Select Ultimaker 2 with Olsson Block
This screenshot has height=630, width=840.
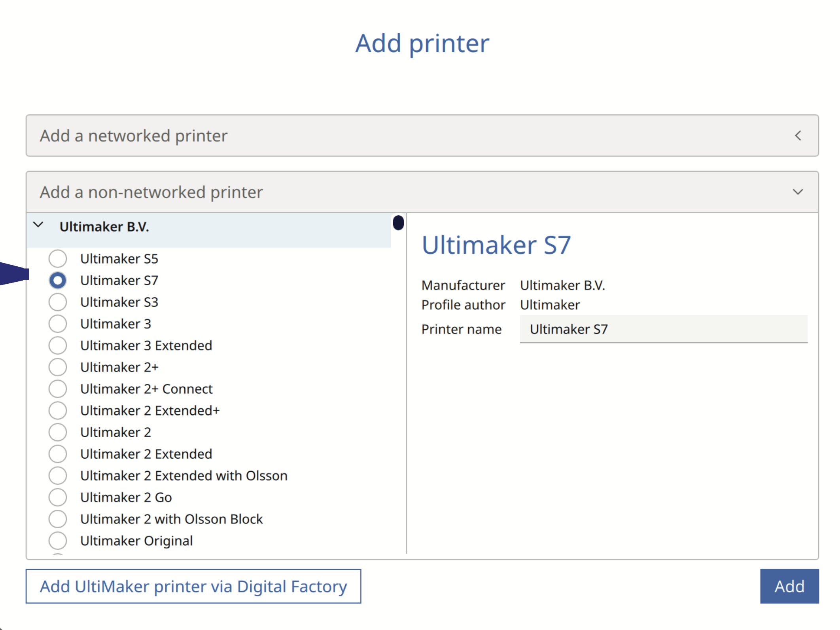[x=58, y=519]
